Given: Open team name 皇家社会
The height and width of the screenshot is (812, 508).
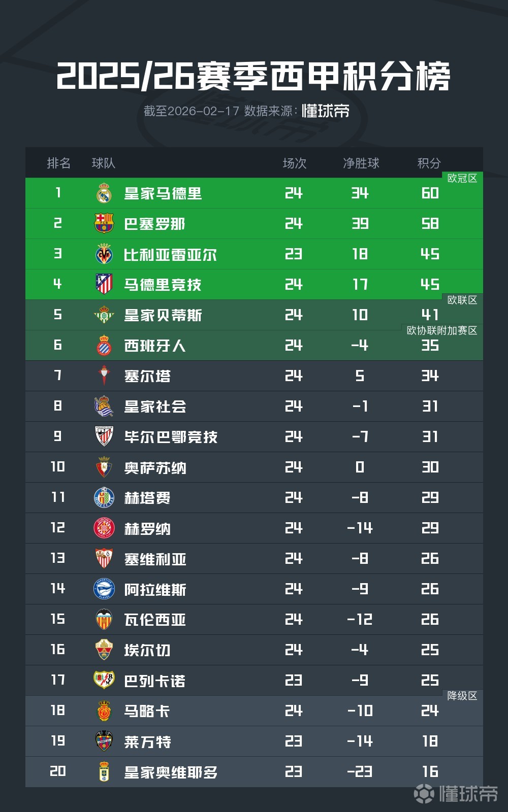Looking at the screenshot, I should 155,407.
